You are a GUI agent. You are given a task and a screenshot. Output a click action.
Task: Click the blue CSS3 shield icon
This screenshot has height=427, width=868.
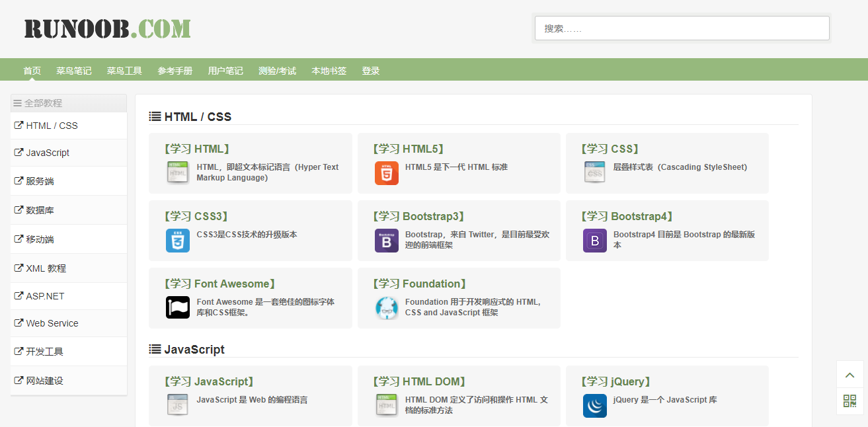click(x=178, y=240)
